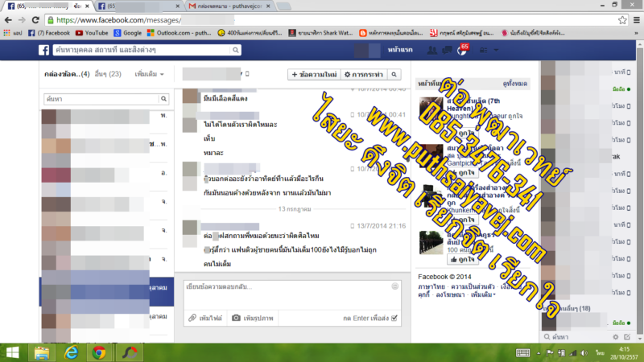Click the browser forward arrow
This screenshot has height=362, width=644.
tap(22, 19)
